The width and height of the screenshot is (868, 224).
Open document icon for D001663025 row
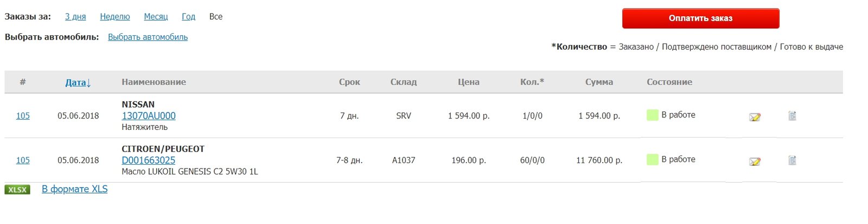792,160
